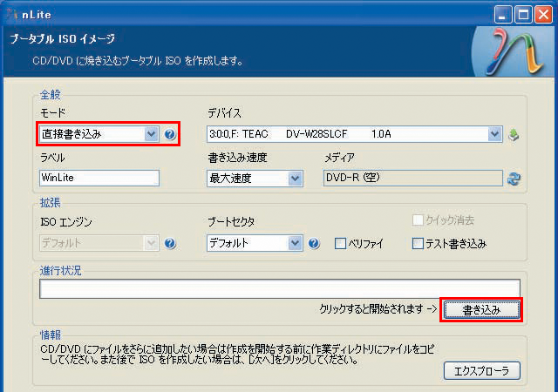Click the nLite icon in title bar
The width and height of the screenshot is (558, 392).
(12, 15)
